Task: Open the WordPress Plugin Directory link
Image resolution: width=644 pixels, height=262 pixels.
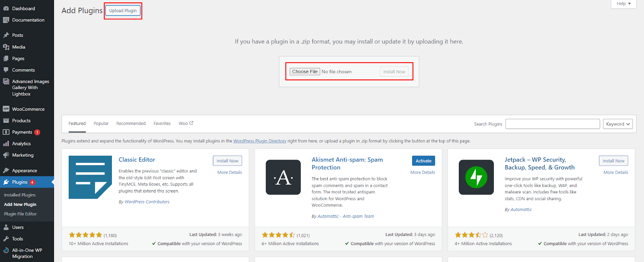Action: click(x=260, y=141)
